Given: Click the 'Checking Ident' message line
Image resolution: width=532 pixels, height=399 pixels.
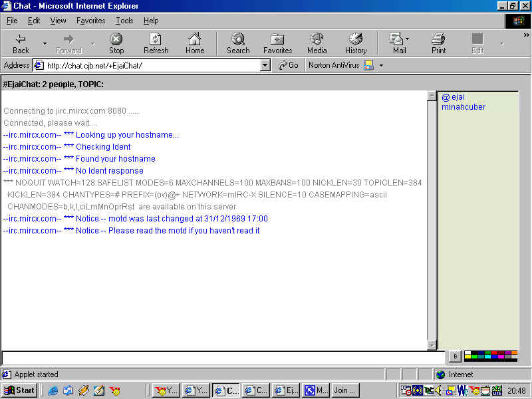Looking at the screenshot, I should [67, 147].
